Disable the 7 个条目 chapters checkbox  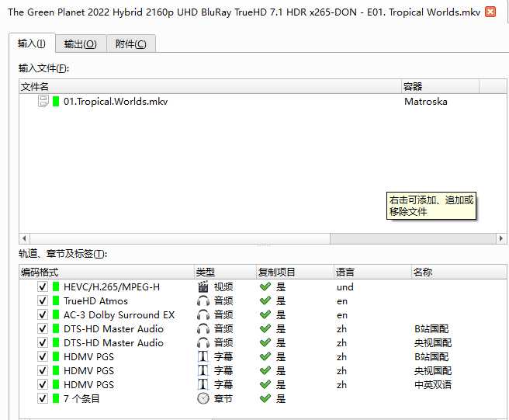tap(43, 399)
